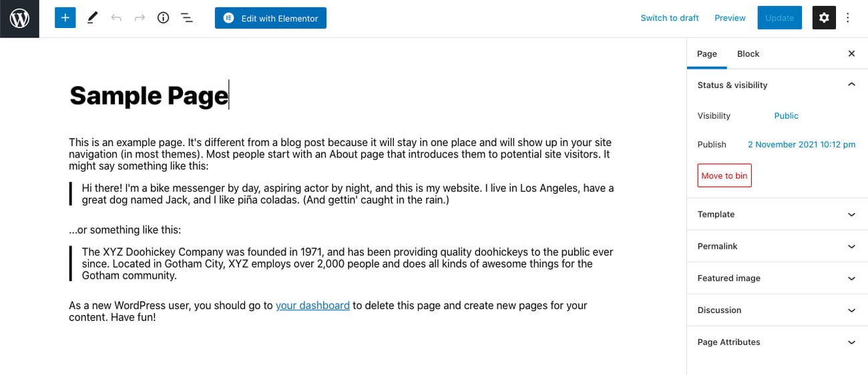868x375 pixels.
Task: Expand the Permalink panel
Action: 851,246
